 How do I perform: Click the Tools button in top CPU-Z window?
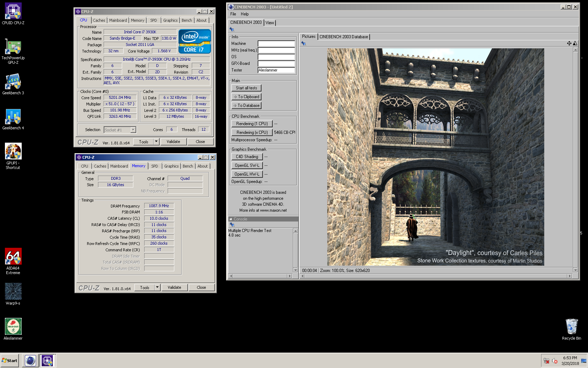(143, 142)
